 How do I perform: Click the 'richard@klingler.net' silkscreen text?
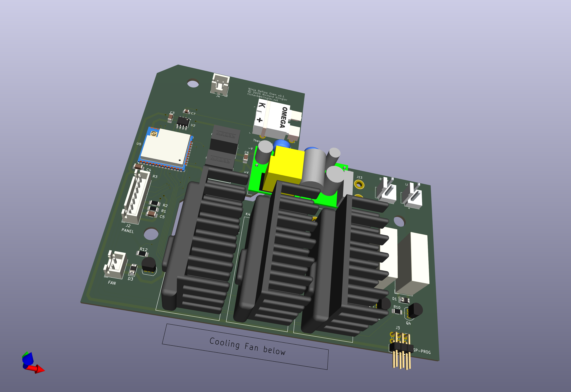pyautogui.click(x=262, y=97)
